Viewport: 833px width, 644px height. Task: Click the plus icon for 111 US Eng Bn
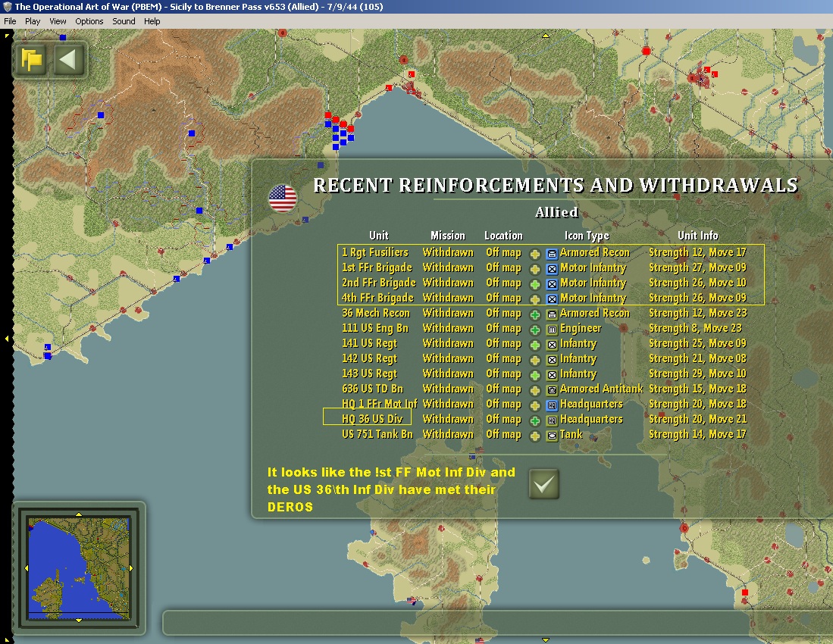[535, 330]
